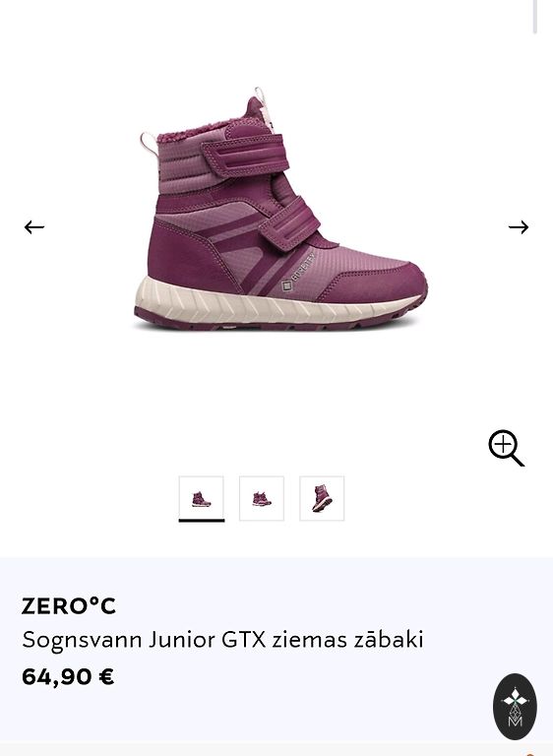The image size is (553, 756).
Task: Click the lower velcro strap on the boot
Action: 289,223
